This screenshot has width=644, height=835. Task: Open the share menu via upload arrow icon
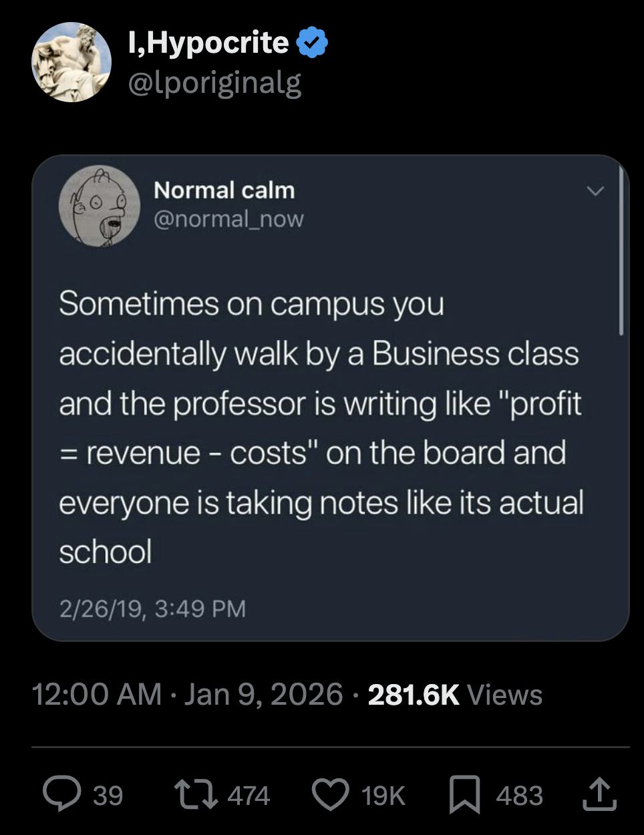[x=599, y=794]
